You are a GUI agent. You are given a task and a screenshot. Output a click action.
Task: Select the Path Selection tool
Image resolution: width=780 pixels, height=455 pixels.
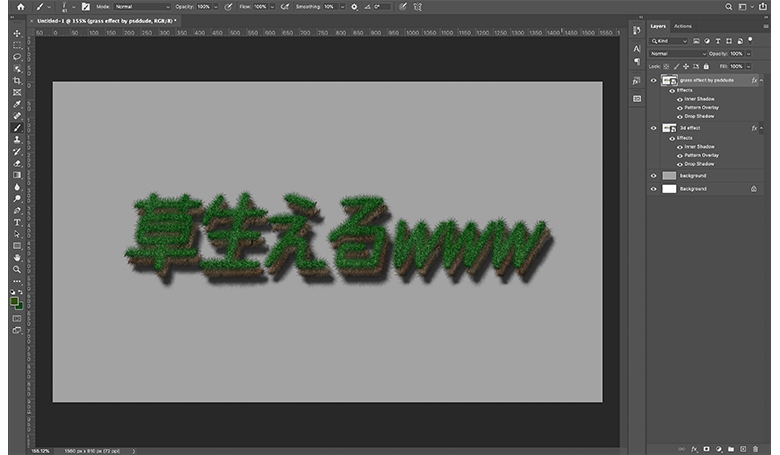17,234
